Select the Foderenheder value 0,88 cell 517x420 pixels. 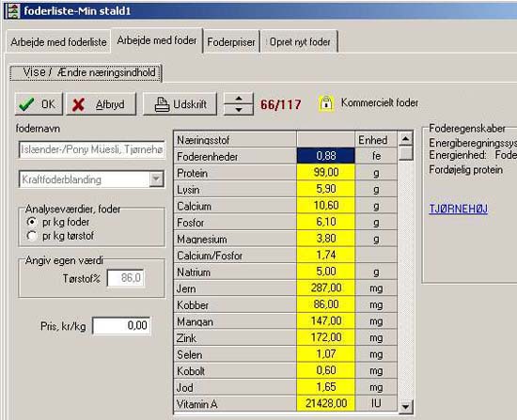tap(326, 156)
